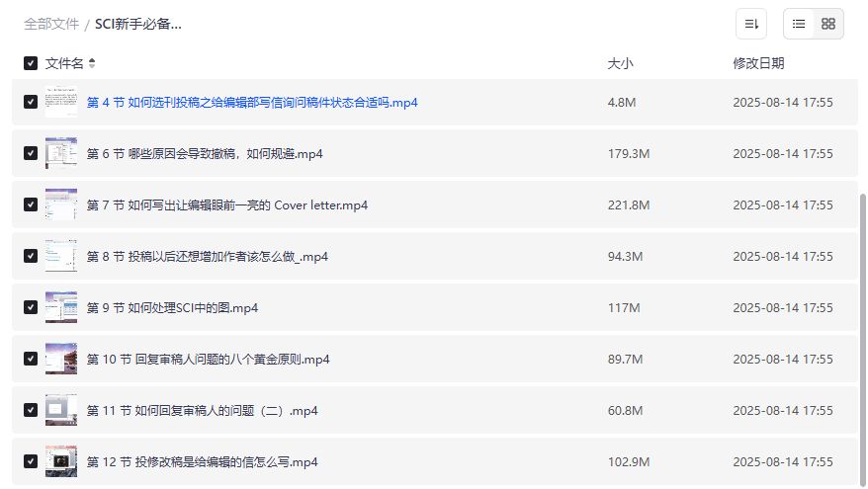Open the sort order icon button
Image resolution: width=868 pixels, height=489 pixels.
pos(750,24)
